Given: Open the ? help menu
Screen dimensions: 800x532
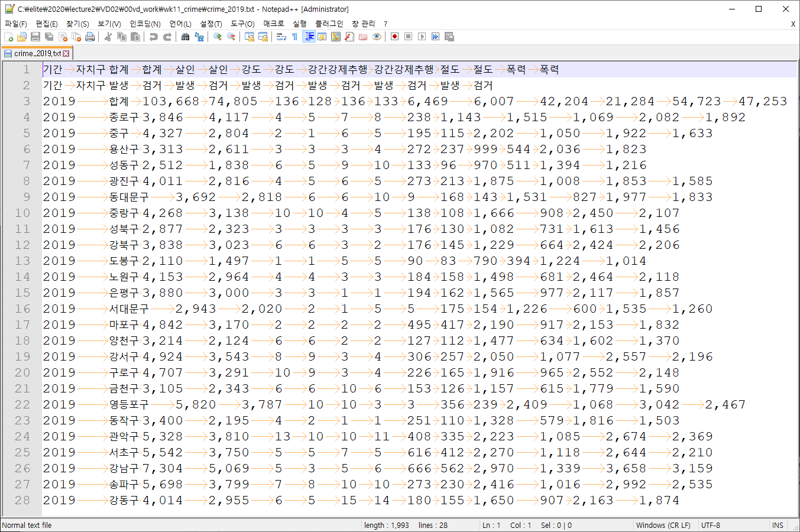Looking at the screenshot, I should 386,24.
